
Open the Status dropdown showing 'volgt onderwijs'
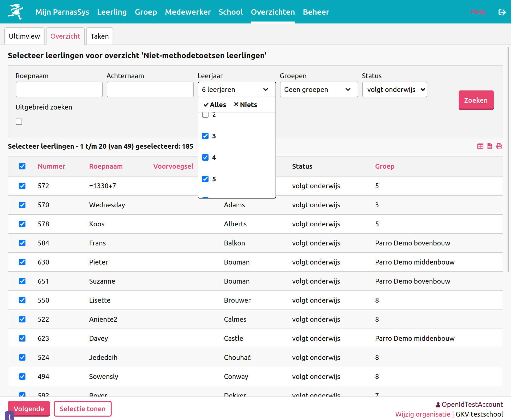point(394,89)
